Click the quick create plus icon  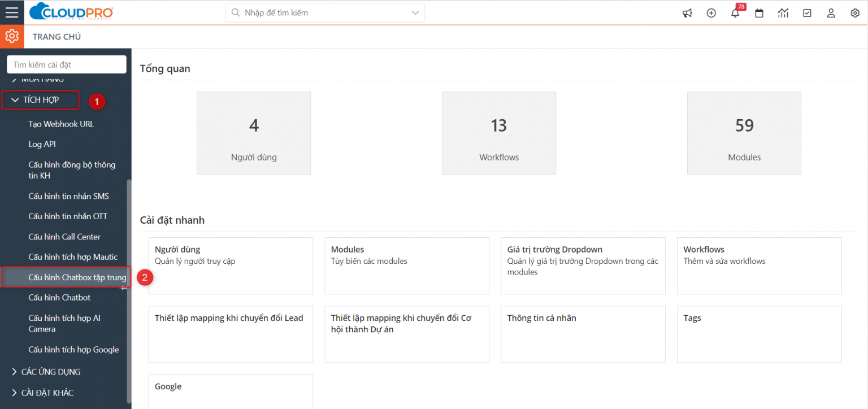pos(711,13)
